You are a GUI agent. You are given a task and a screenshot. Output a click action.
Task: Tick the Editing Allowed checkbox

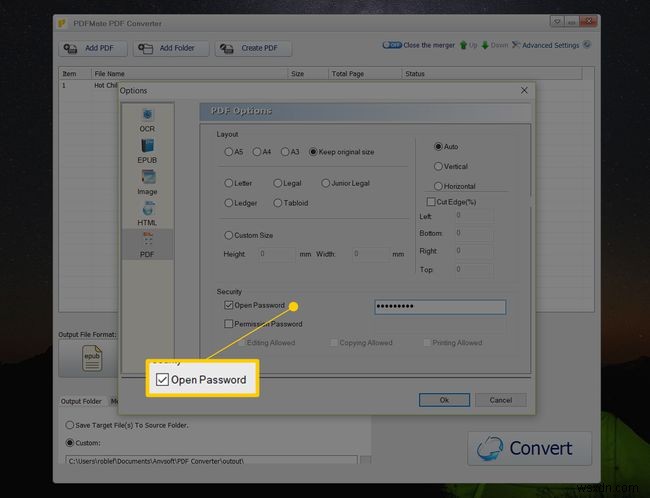point(241,343)
